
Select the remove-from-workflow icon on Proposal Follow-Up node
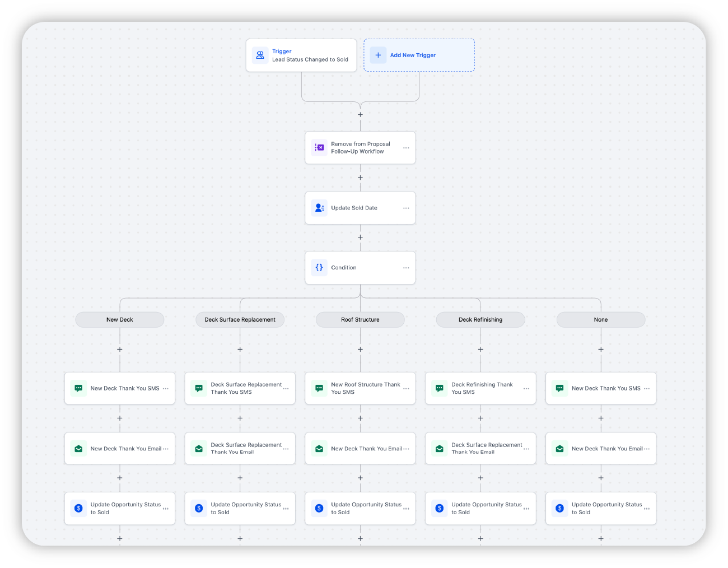click(319, 147)
